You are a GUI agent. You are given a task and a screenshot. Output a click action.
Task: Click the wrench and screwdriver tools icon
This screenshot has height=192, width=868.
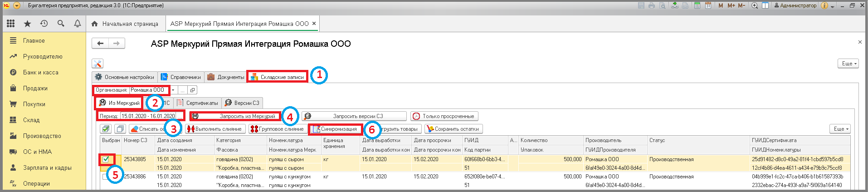(98, 64)
